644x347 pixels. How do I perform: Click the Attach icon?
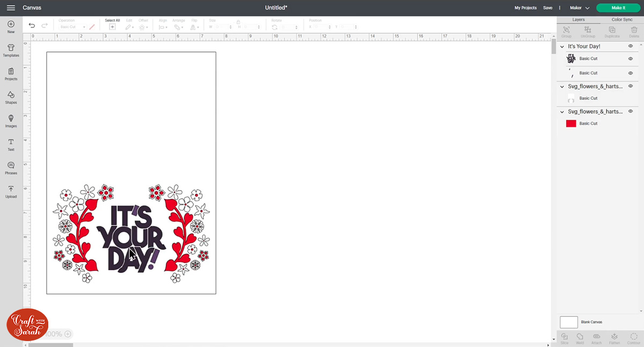pyautogui.click(x=597, y=337)
